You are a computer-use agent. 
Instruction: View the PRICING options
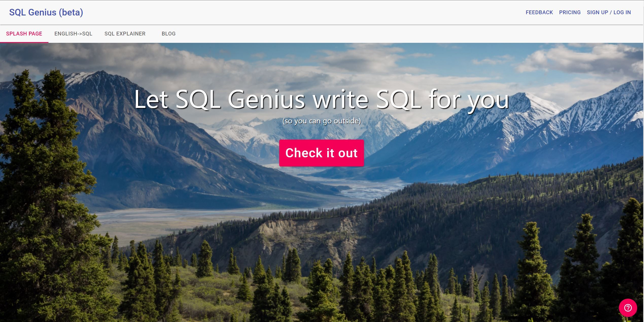[570, 12]
